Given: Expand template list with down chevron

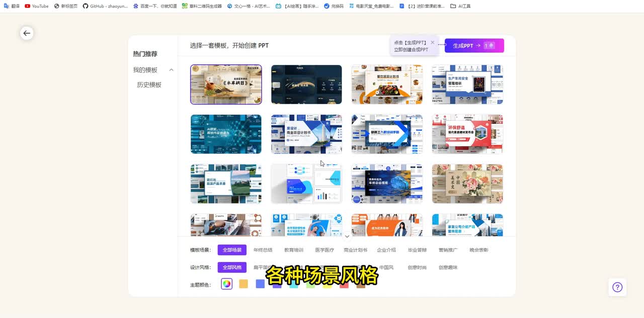Looking at the screenshot, I should tap(347, 236).
